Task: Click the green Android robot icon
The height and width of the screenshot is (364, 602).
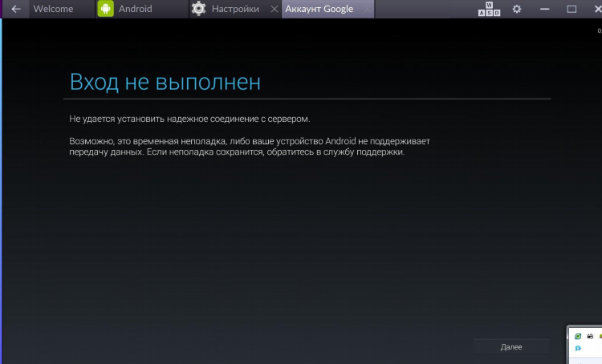Action: tap(106, 9)
